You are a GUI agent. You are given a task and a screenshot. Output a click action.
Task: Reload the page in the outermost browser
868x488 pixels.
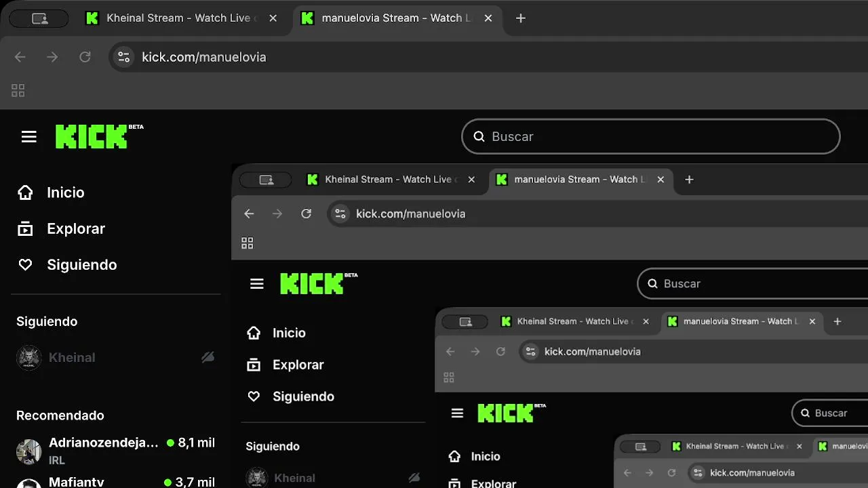tap(85, 57)
